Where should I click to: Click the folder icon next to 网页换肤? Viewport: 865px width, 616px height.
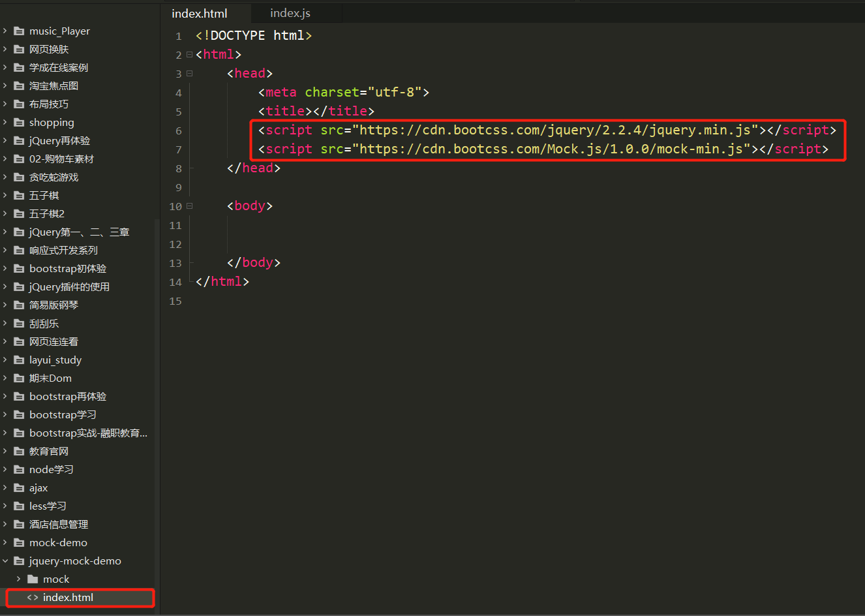point(19,49)
